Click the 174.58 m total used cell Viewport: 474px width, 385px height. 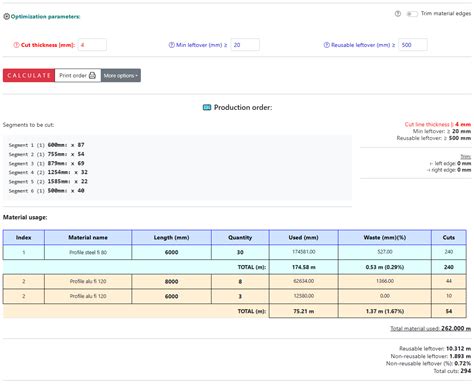tap(303, 267)
